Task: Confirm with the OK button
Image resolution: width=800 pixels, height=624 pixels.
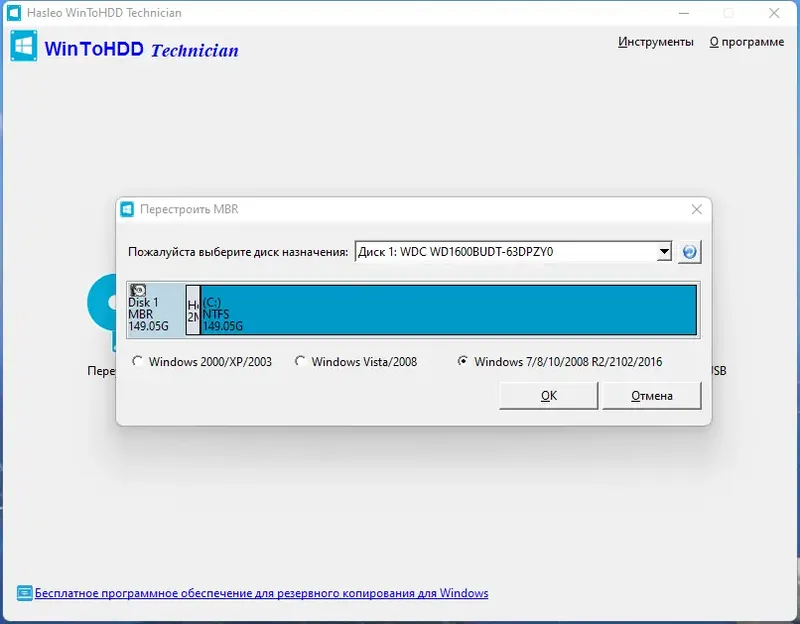Action: coord(548,396)
